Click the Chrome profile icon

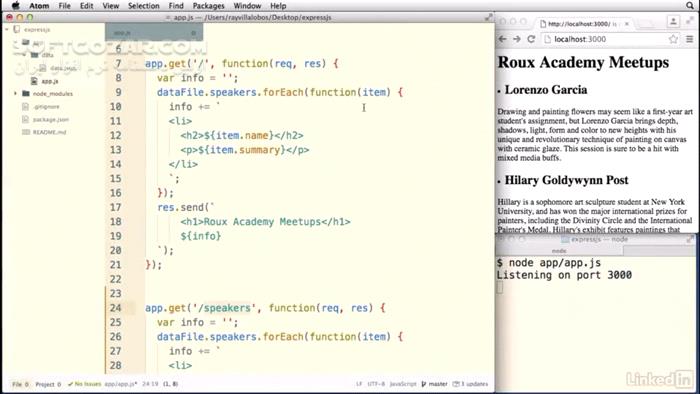[673, 21]
